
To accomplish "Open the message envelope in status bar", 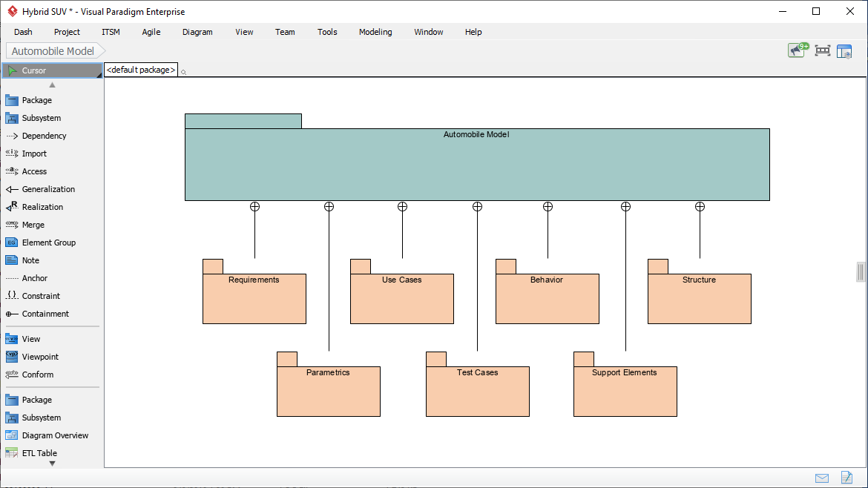I will (x=821, y=478).
